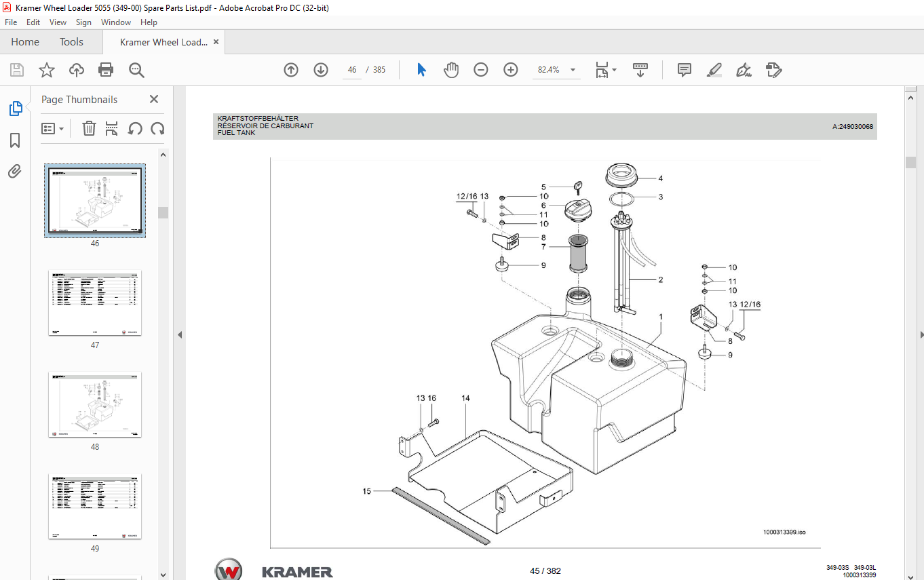Print the document

point(106,70)
